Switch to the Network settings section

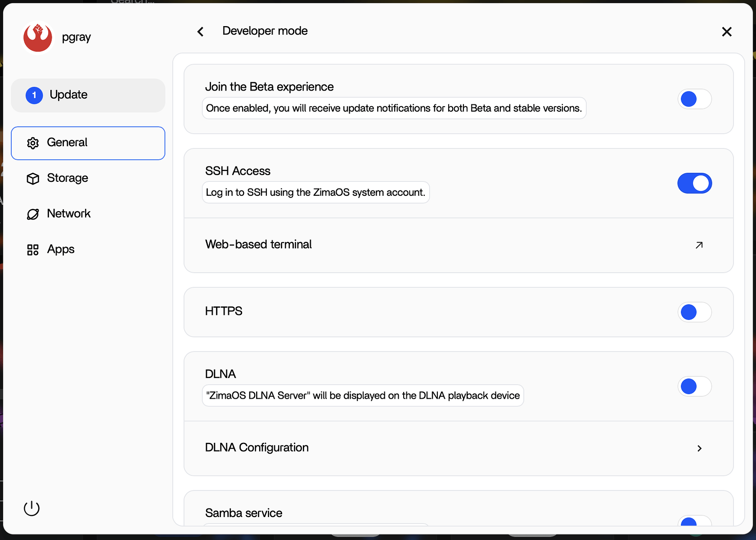(69, 214)
